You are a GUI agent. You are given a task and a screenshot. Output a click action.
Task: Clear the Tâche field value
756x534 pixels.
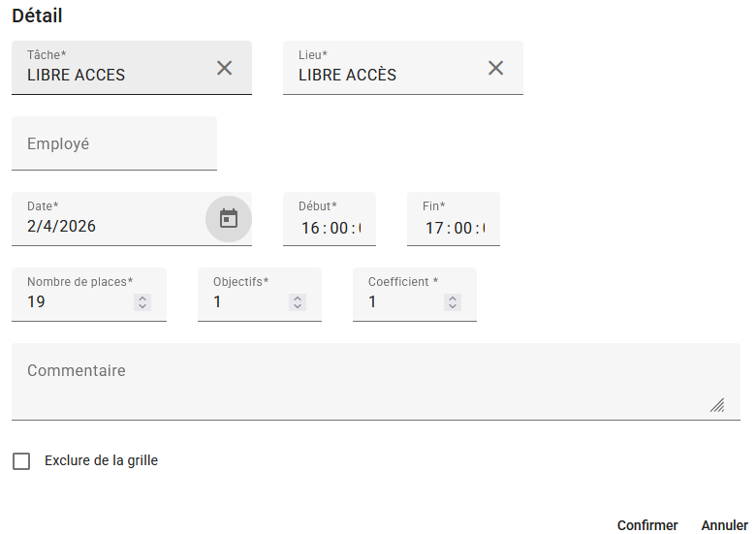224,68
